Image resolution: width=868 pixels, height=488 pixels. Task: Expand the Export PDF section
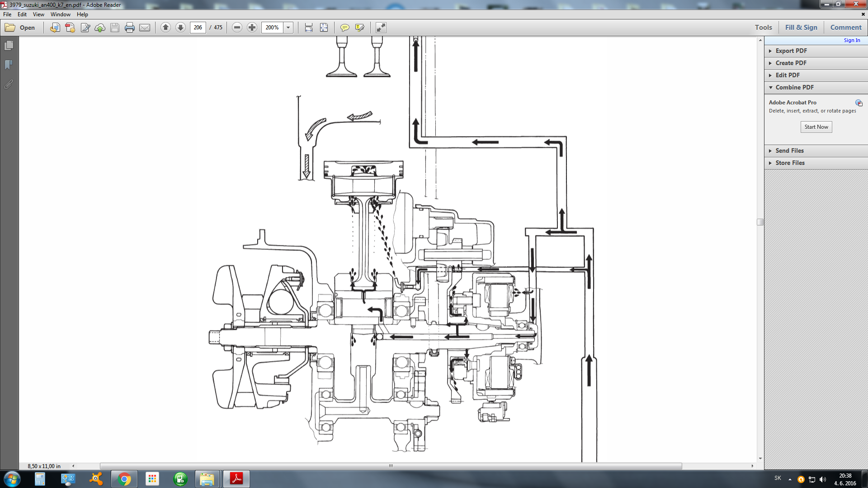[791, 51]
